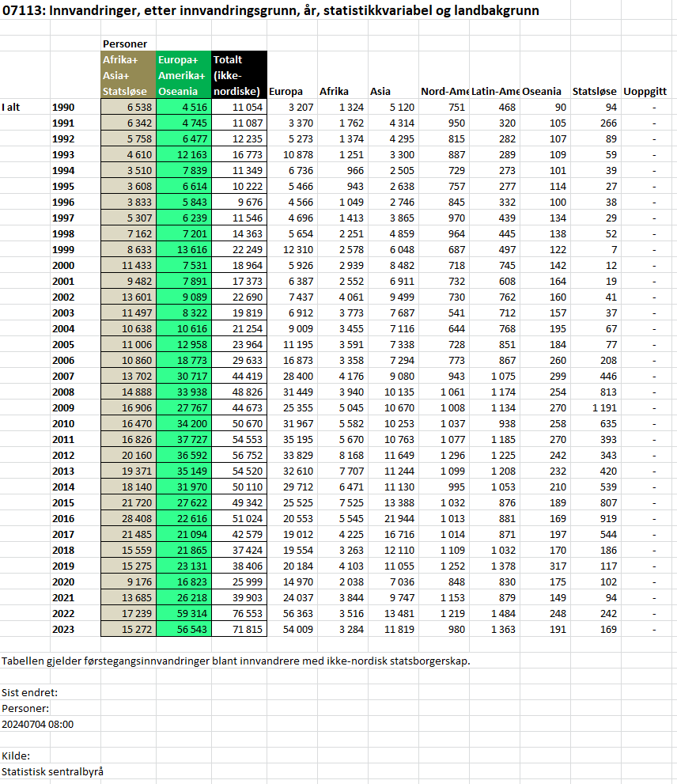The width and height of the screenshot is (677, 784).
Task: Click total value 29 633 for 2006
Action: pos(240,361)
